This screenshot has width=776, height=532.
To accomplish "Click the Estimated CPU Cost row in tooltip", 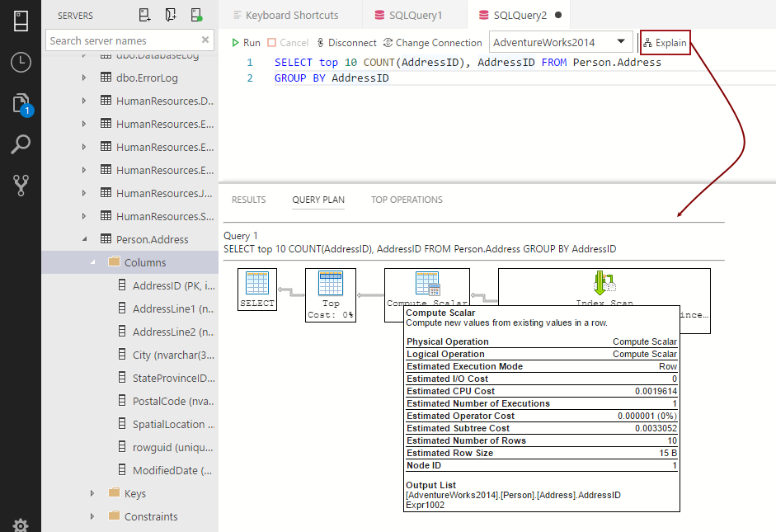I will [542, 391].
